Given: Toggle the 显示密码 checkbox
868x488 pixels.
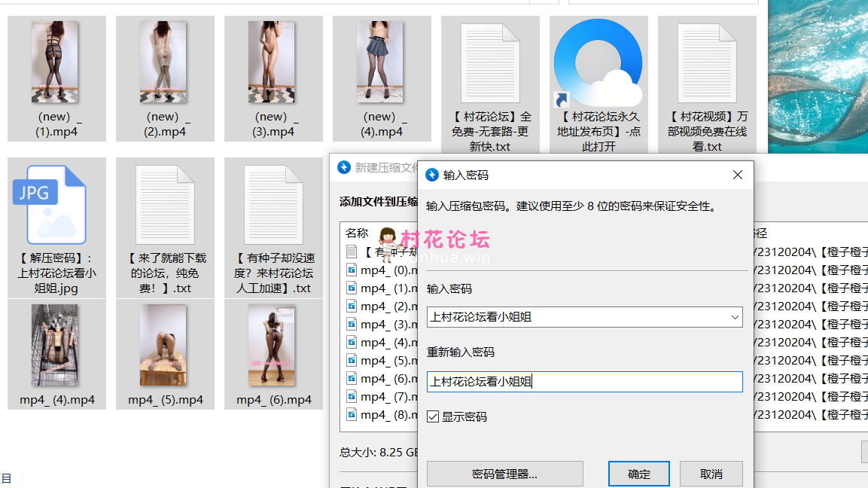Looking at the screenshot, I should point(433,416).
